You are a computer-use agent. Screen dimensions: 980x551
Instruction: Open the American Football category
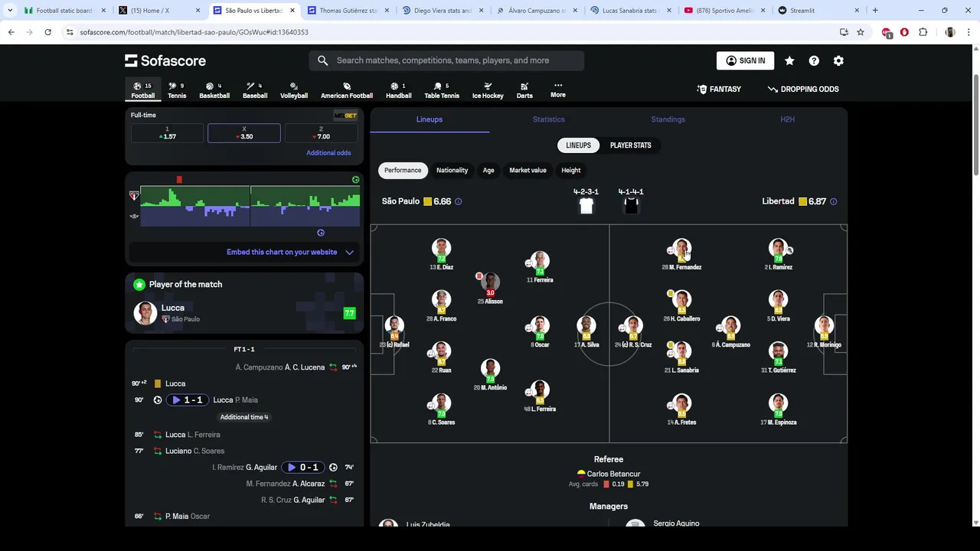tap(347, 90)
